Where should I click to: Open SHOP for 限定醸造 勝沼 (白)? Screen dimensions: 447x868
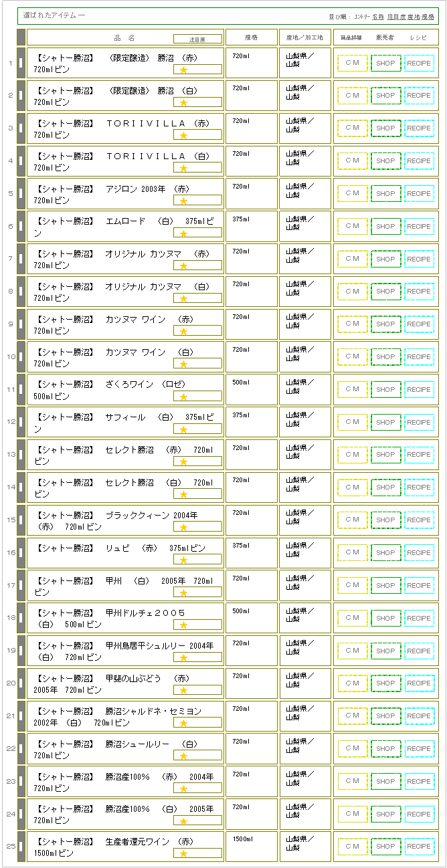coord(386,96)
